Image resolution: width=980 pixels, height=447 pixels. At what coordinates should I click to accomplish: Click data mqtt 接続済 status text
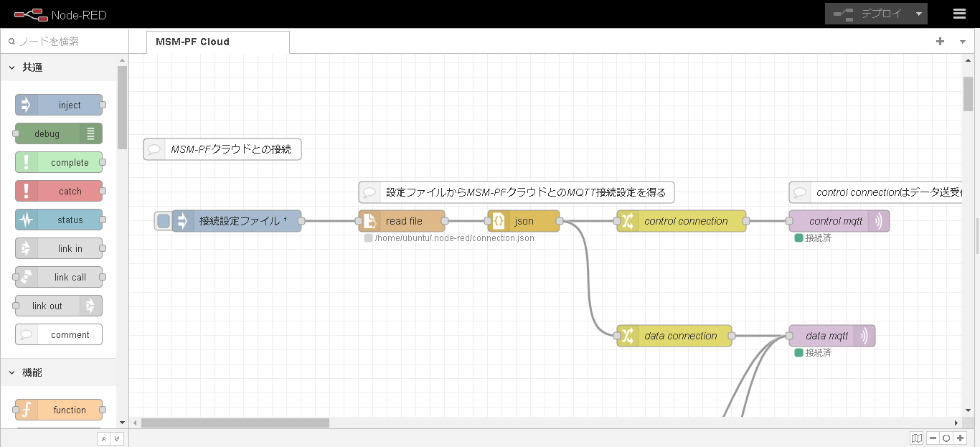818,353
